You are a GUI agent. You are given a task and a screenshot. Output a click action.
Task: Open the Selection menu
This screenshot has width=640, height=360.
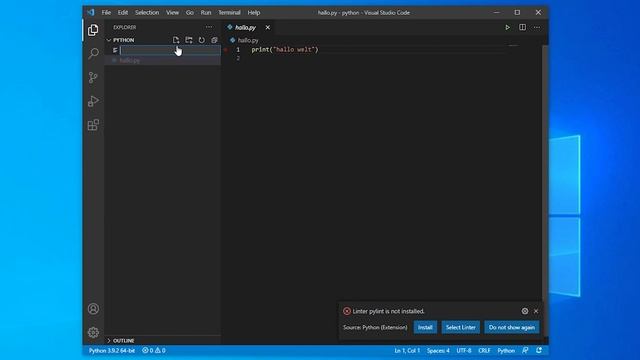point(147,13)
